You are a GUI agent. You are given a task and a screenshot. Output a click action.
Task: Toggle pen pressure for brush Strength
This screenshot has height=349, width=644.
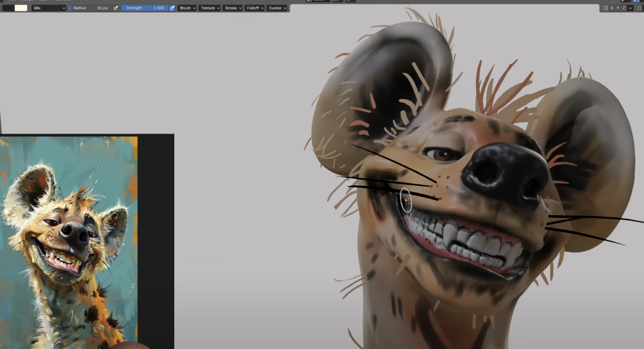click(x=172, y=8)
